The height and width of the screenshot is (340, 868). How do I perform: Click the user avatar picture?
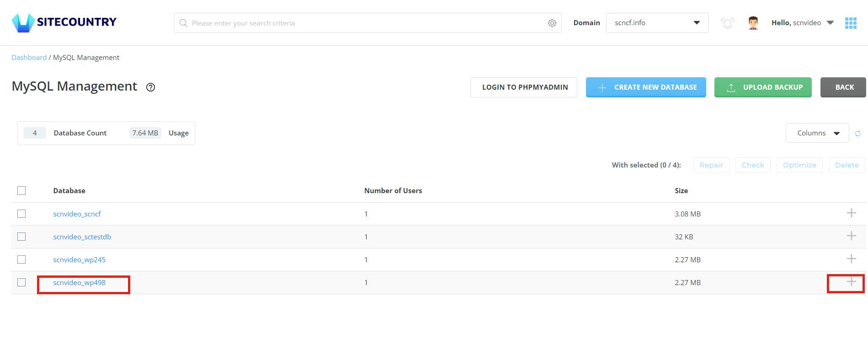click(753, 23)
